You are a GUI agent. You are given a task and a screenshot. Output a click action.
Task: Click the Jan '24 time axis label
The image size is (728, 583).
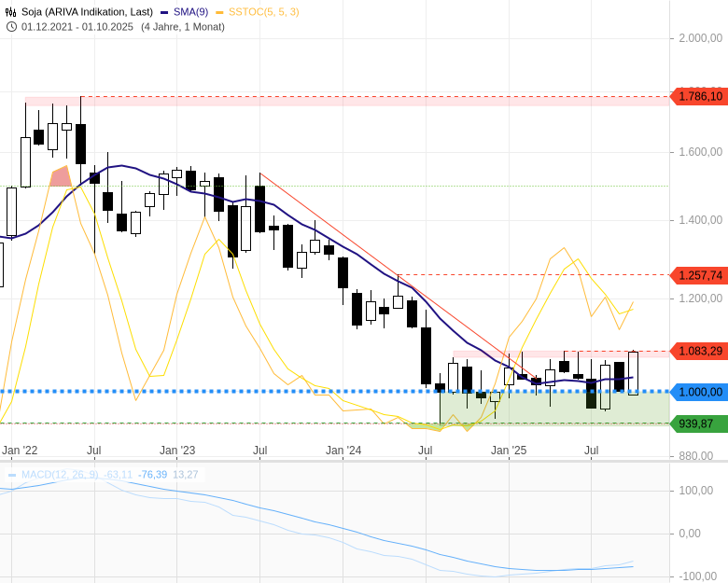(x=343, y=450)
